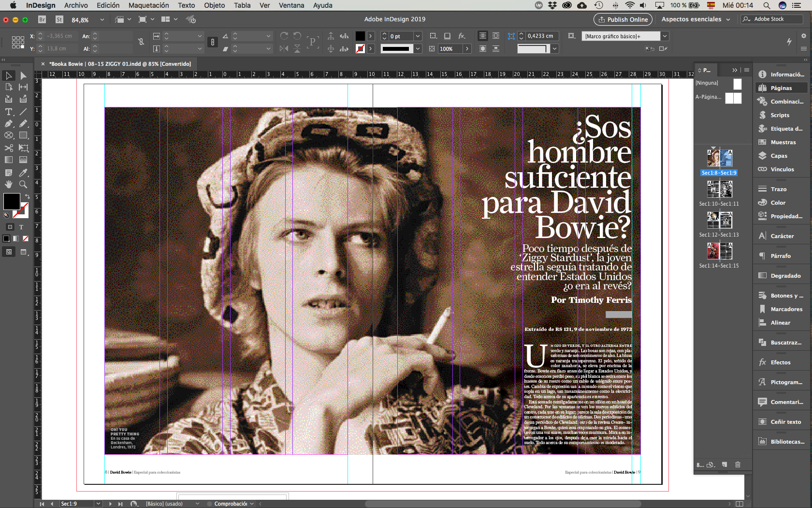Open the Degradado panel
This screenshot has width=812, height=508.
[x=781, y=276]
